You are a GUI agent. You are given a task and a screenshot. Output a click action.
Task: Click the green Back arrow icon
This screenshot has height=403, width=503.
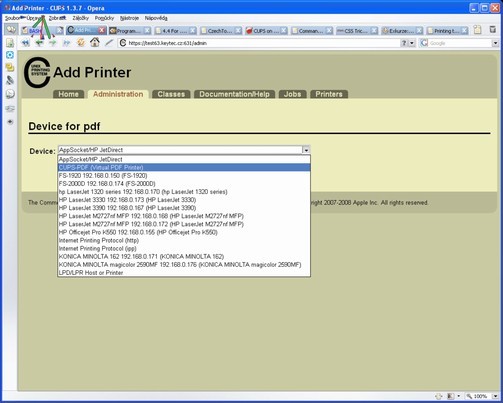(39, 43)
